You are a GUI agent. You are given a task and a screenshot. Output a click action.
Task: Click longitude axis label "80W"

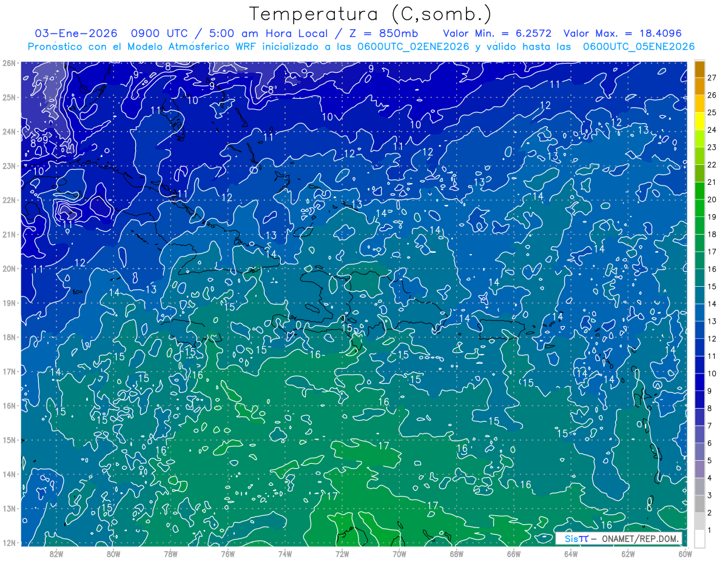(113, 554)
